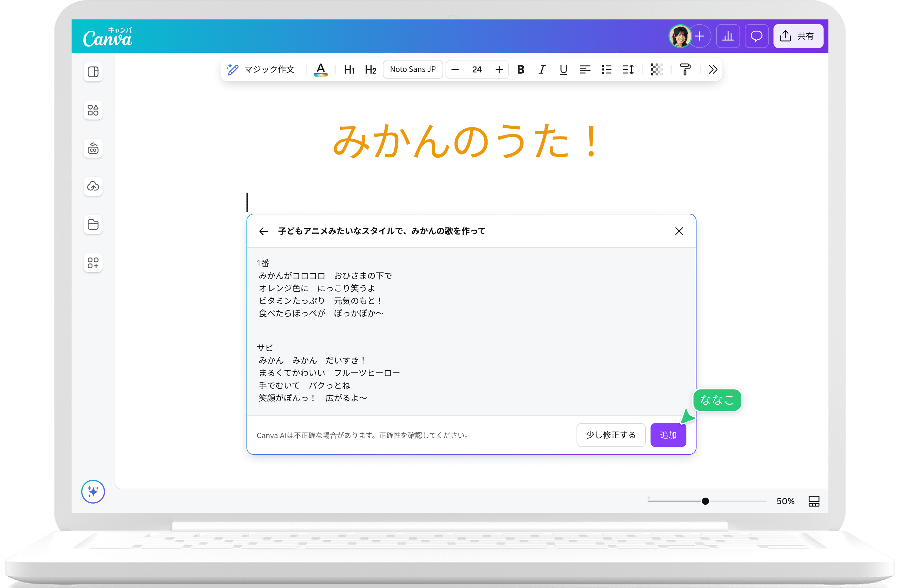Open the transparency checkerboard control

[x=656, y=69]
